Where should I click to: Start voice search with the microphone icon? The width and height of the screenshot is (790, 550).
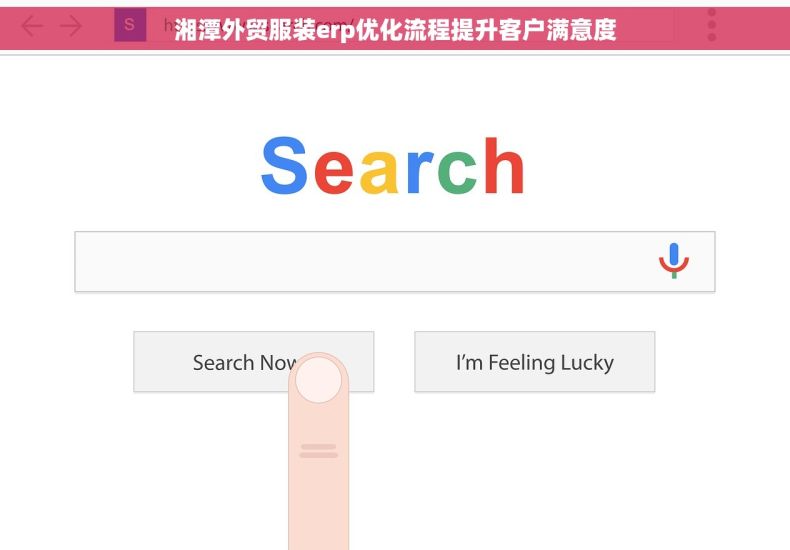coord(674,260)
